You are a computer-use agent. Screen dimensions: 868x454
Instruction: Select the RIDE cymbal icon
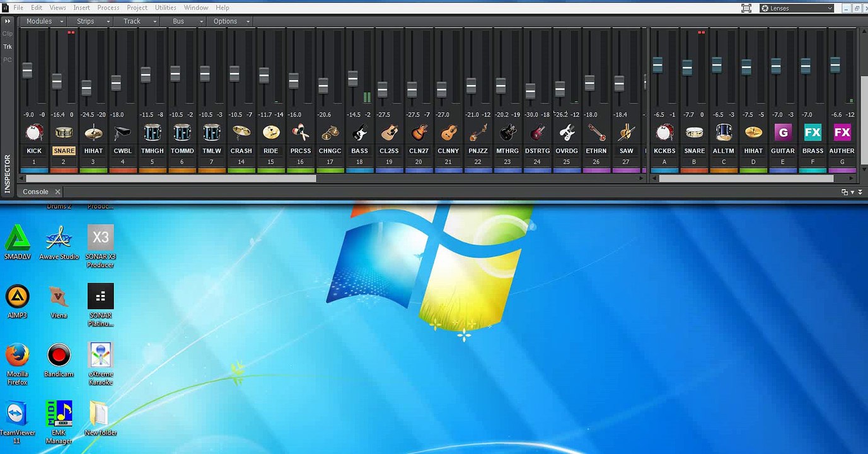pyautogui.click(x=271, y=132)
